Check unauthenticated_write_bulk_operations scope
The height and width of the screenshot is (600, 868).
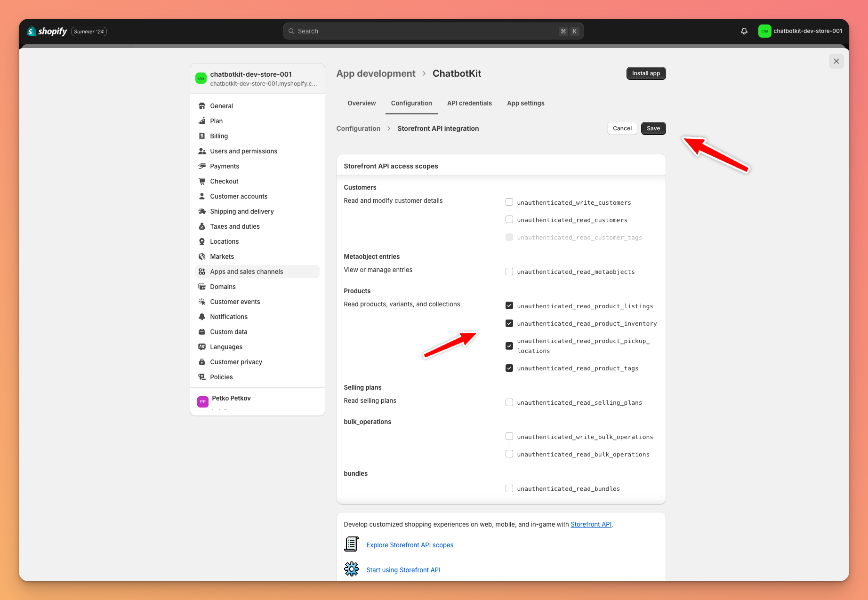coord(509,436)
